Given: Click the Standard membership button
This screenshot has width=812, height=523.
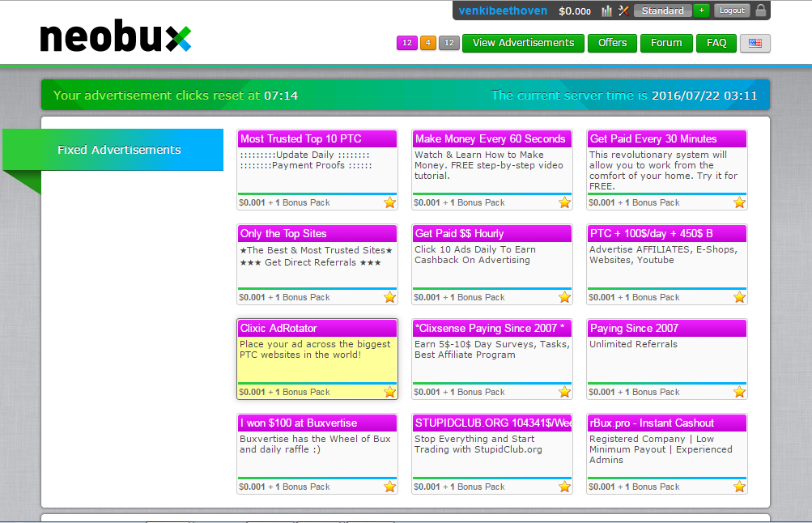Looking at the screenshot, I should pos(663,11).
